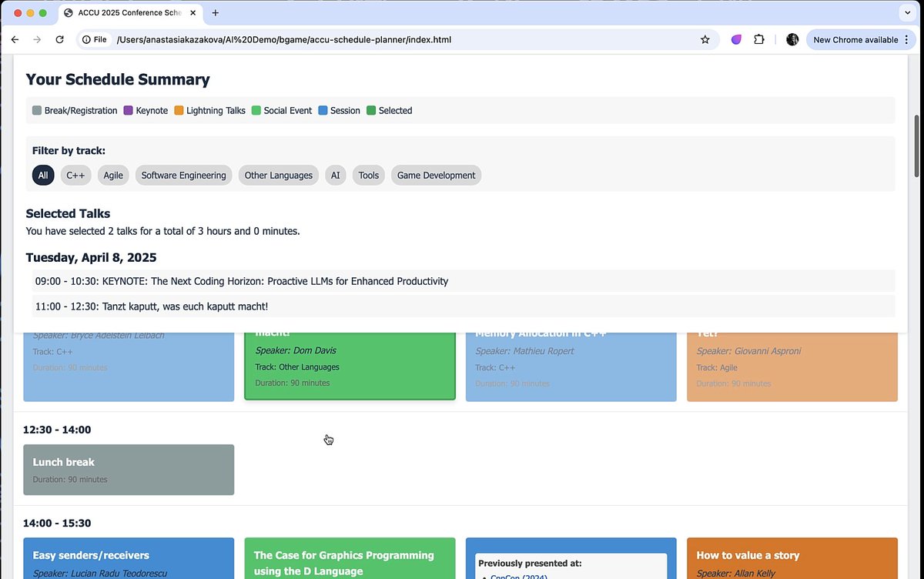924x579 pixels.
Task: Bookmark this page with the star icon
Action: (705, 39)
